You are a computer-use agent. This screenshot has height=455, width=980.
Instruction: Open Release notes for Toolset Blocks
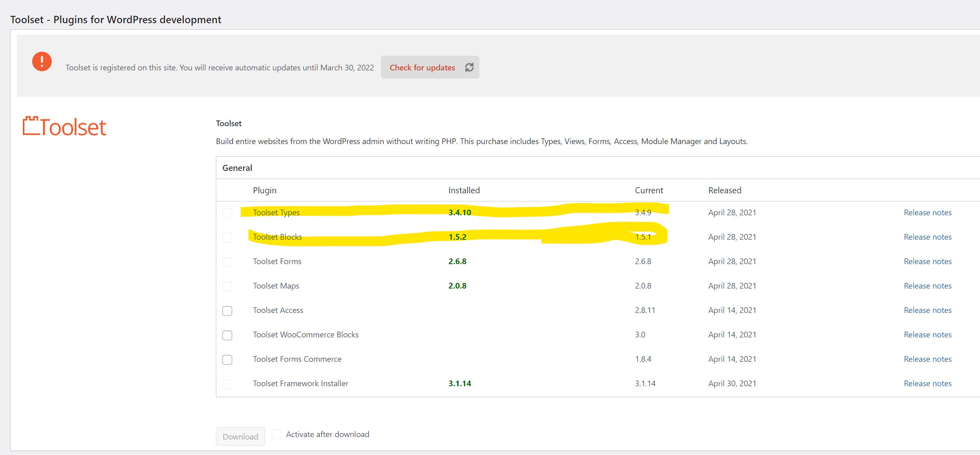click(x=927, y=237)
